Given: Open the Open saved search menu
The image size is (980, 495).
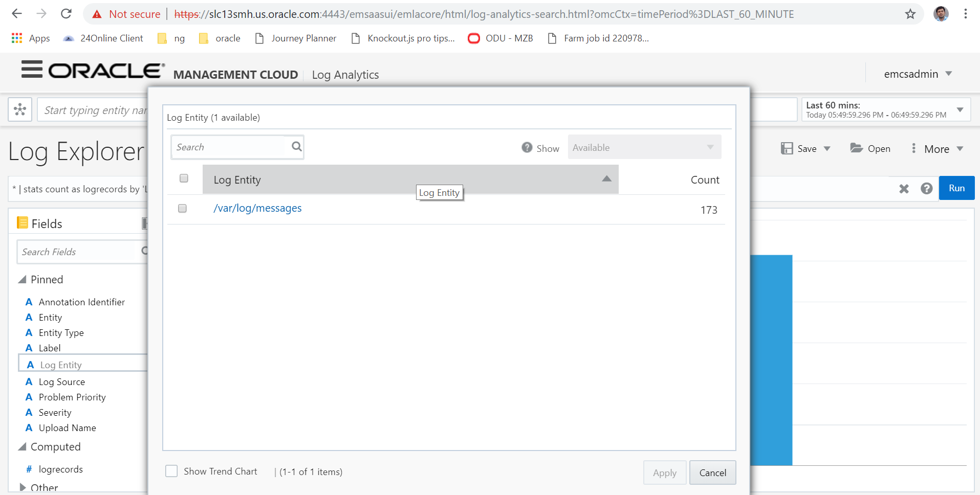Looking at the screenshot, I should coord(870,149).
